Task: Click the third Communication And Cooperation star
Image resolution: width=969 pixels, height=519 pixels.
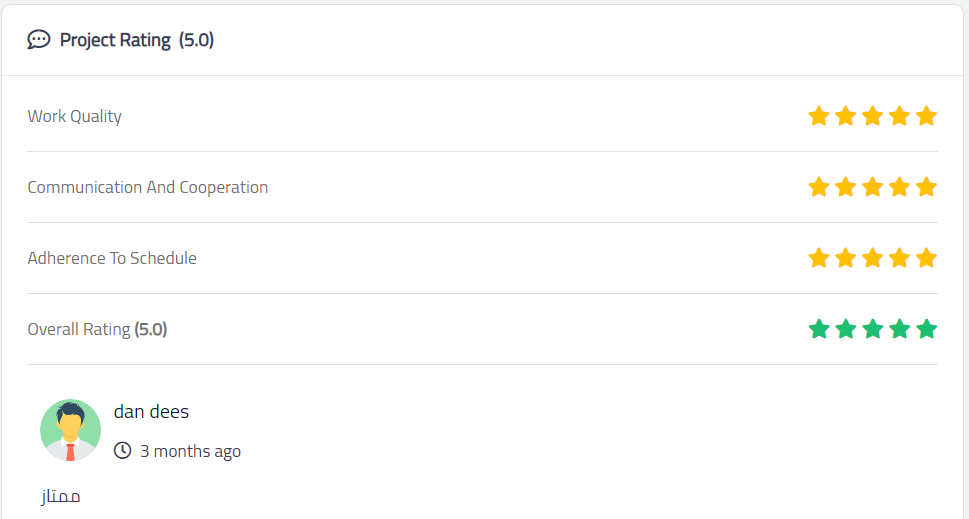Action: [873, 187]
